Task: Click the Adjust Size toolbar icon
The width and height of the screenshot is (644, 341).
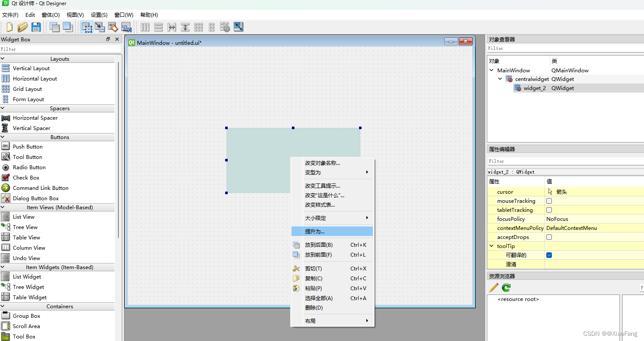Action: click(238, 27)
